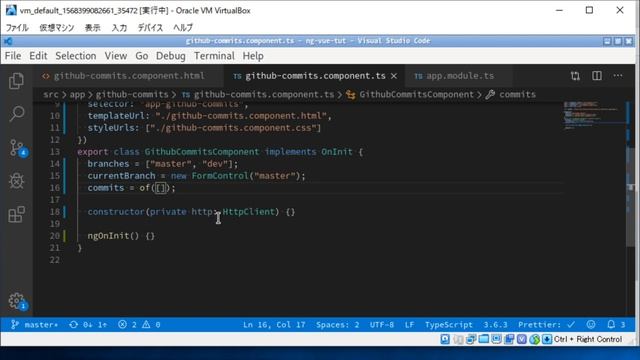Click GithubCommitsComponent class breadcrumb
640x360 pixels.
point(410,95)
